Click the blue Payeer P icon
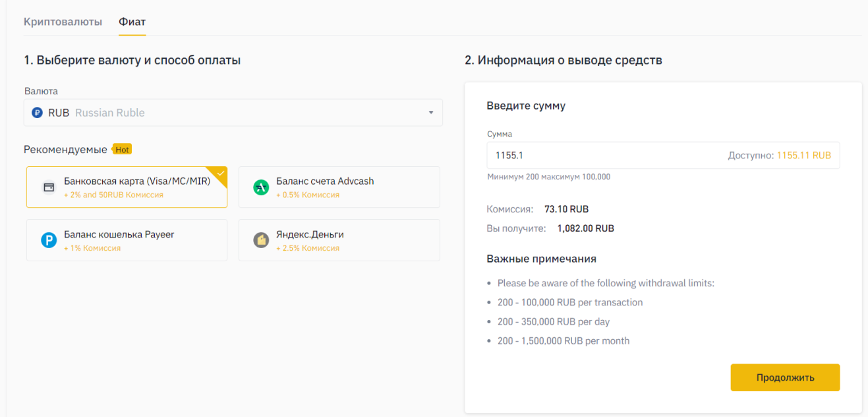The image size is (868, 417). point(48,240)
